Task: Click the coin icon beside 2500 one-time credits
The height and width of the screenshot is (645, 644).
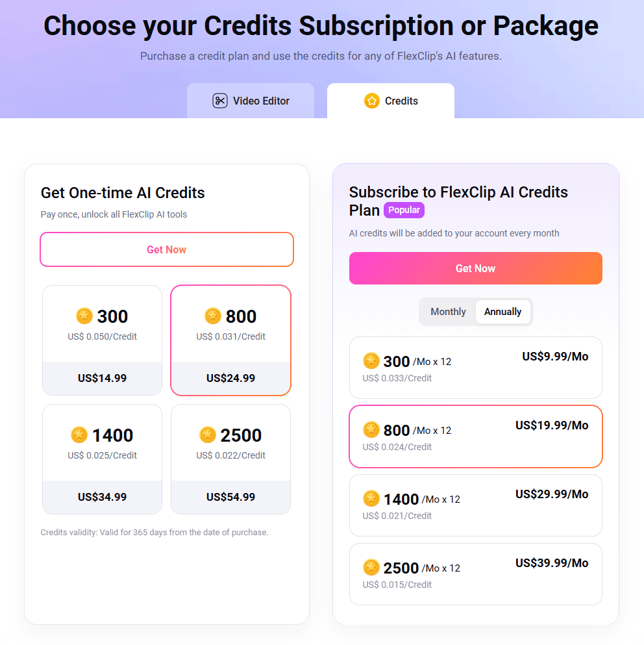Action: click(x=208, y=435)
